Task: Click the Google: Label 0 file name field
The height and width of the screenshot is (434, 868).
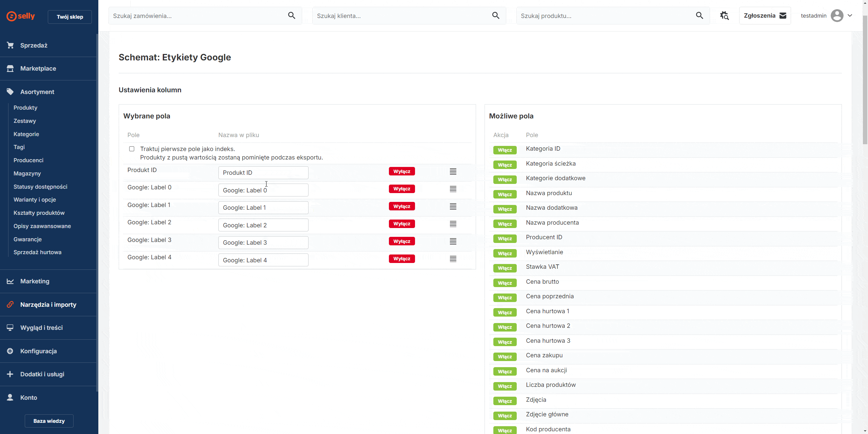Action: click(263, 190)
